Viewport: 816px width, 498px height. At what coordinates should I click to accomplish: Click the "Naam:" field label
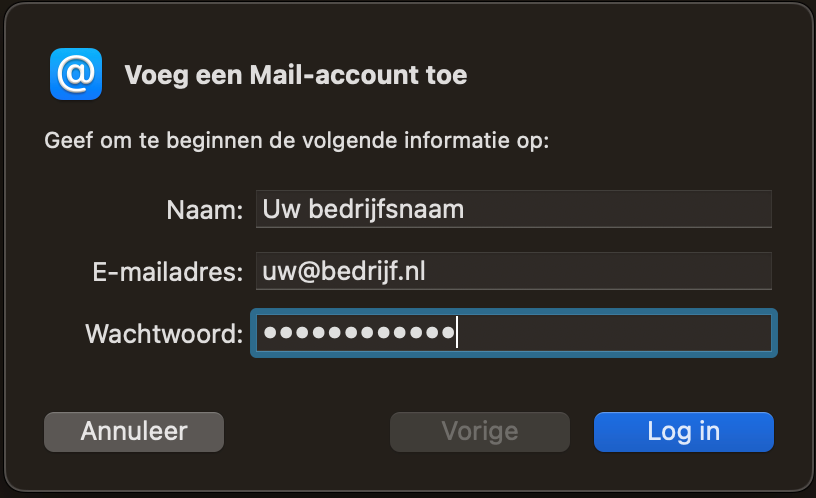point(205,210)
